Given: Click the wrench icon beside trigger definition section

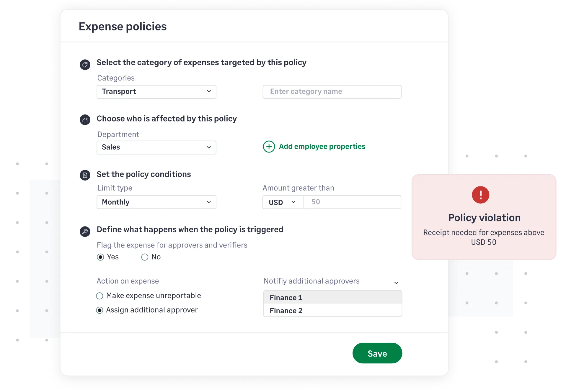Looking at the screenshot, I should pos(85,231).
